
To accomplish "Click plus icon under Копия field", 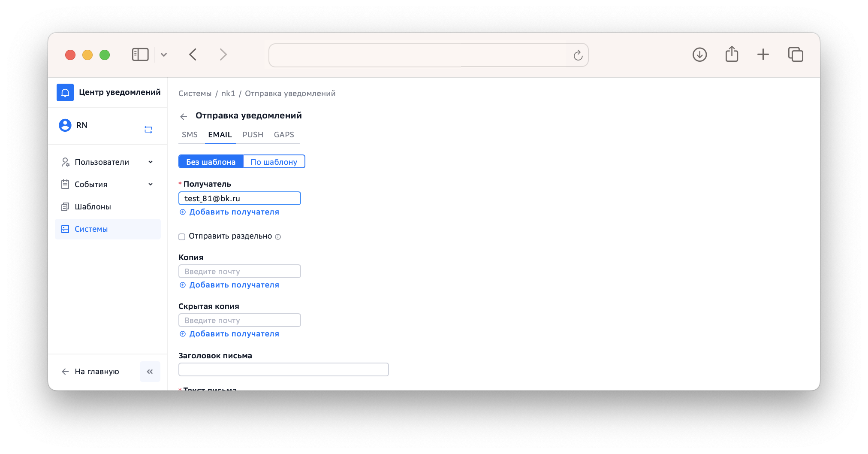I will [x=183, y=285].
